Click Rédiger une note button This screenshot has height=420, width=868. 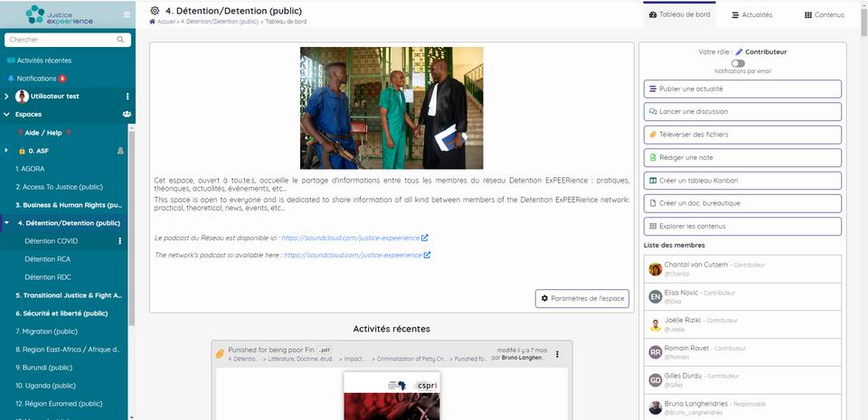coord(742,157)
